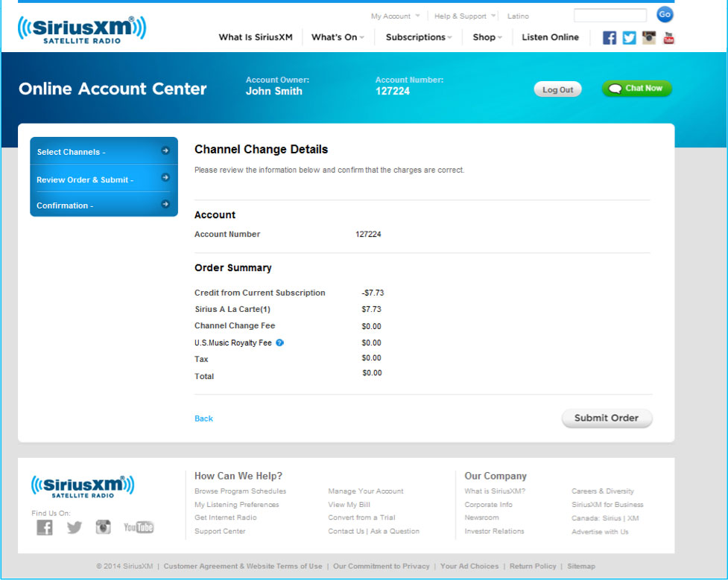Open Advertise with Us link
This screenshot has height=580, width=728.
pos(600,532)
